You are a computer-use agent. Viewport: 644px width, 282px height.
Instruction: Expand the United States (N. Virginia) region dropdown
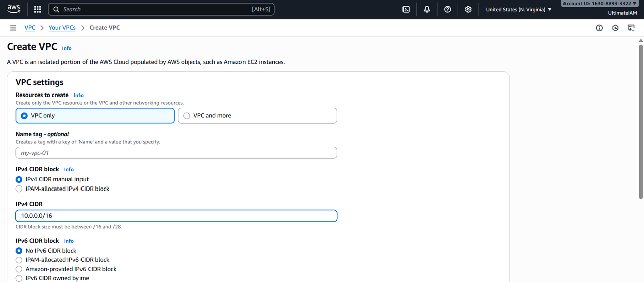518,9
